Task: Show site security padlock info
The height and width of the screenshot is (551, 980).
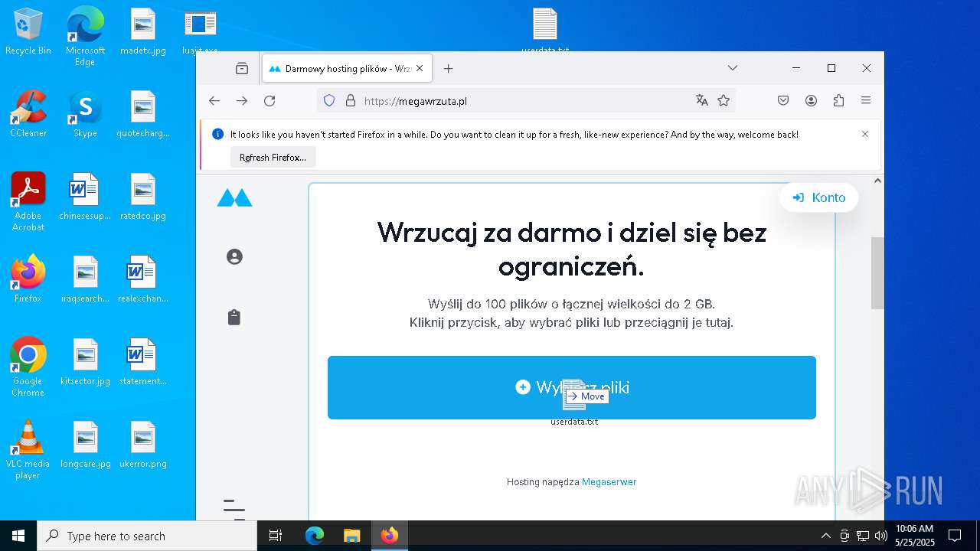Action: point(351,100)
